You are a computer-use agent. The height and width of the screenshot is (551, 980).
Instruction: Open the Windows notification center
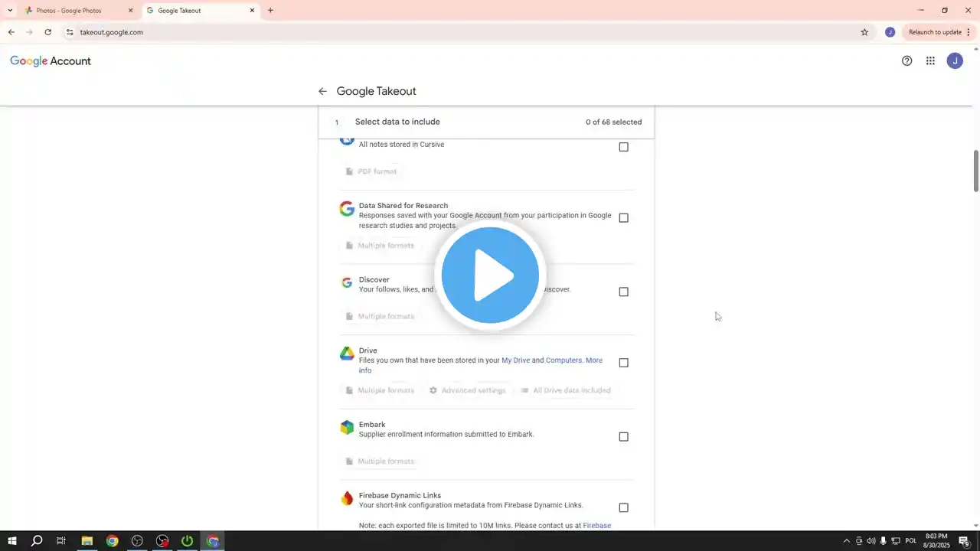click(964, 541)
